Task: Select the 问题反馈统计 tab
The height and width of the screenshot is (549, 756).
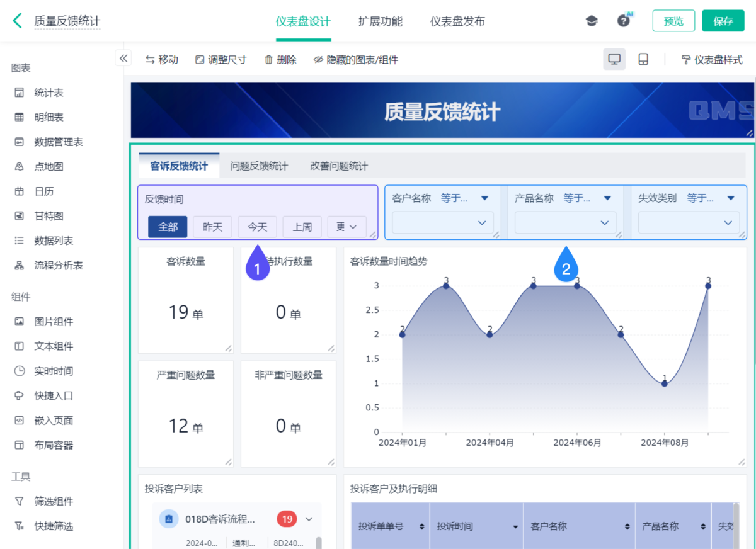Action: click(259, 166)
